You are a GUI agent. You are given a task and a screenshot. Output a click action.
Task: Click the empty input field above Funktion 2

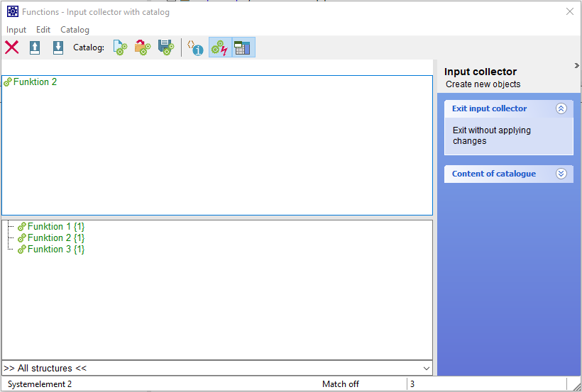[217, 67]
